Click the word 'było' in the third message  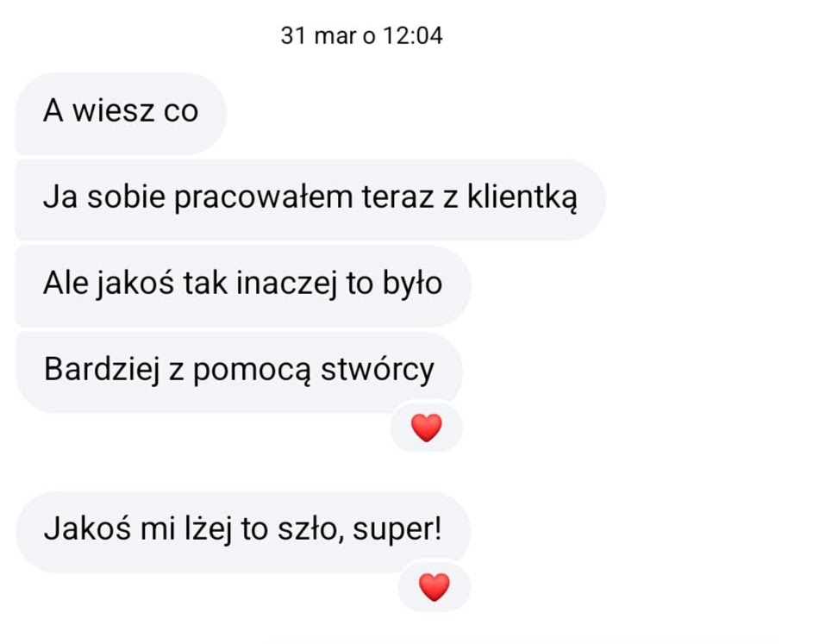click(411, 284)
